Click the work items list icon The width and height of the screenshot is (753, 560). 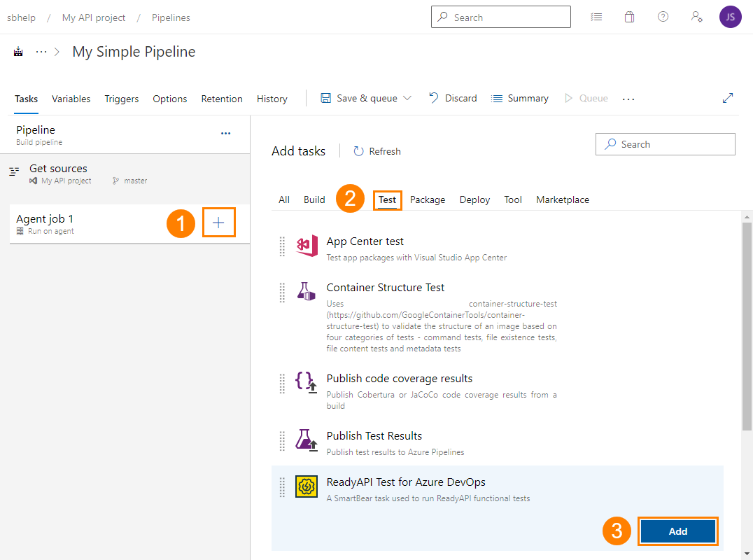pyautogui.click(x=596, y=17)
